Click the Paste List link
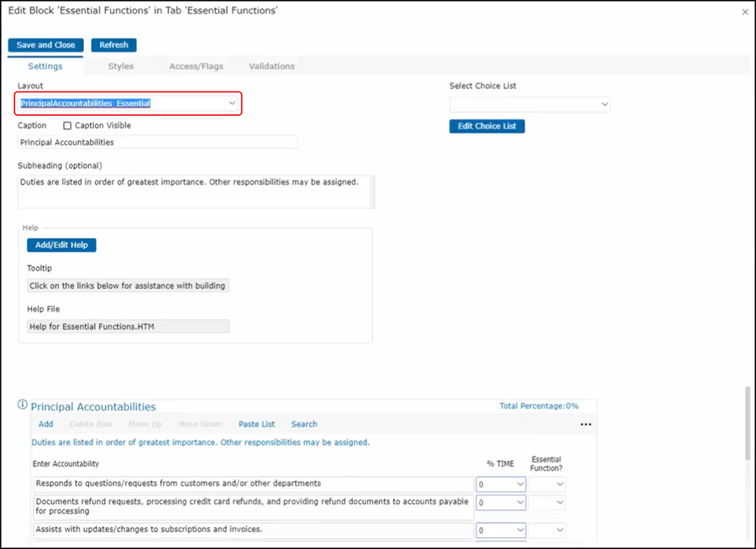Image resolution: width=756 pixels, height=549 pixels. pyautogui.click(x=256, y=425)
